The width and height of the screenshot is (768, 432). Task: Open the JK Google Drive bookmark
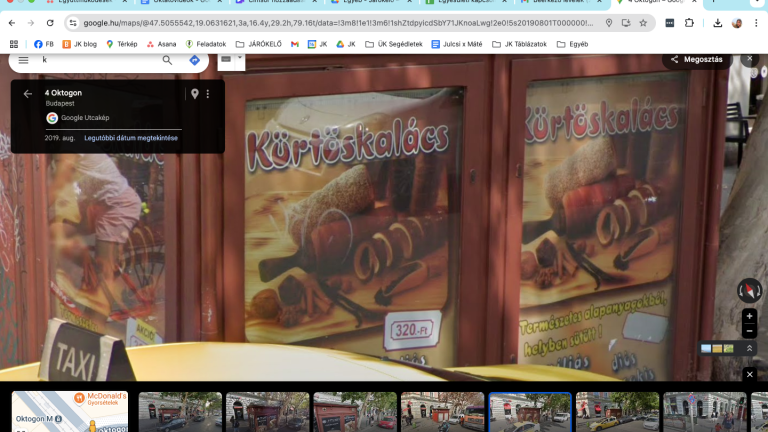point(346,44)
